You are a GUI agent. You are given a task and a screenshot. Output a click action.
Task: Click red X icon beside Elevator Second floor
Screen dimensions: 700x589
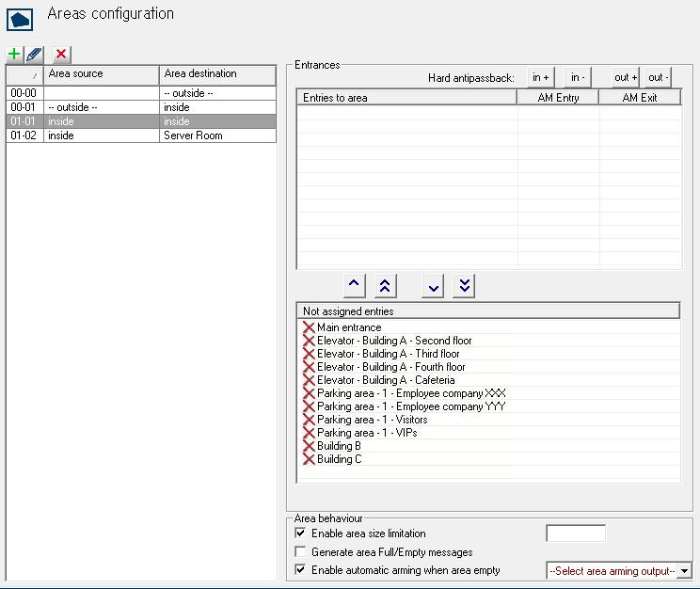pos(309,341)
